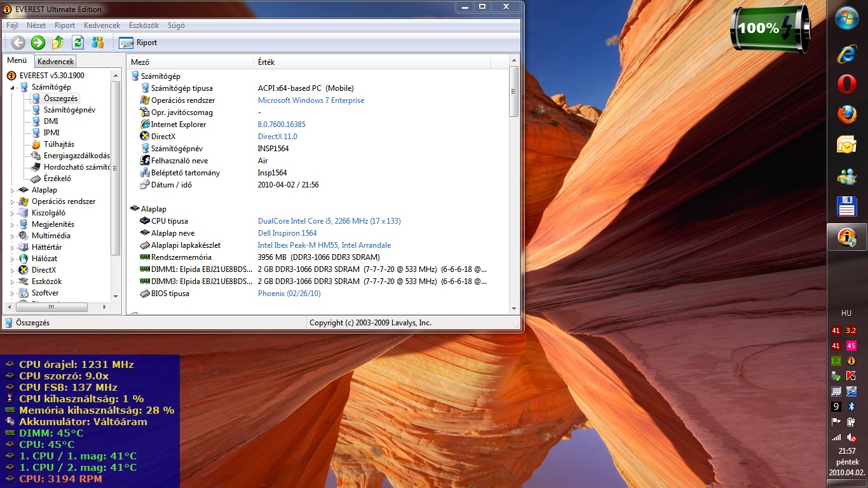The height and width of the screenshot is (488, 868).
Task: Expand the Háttértár tree node
Action: [x=13, y=247]
